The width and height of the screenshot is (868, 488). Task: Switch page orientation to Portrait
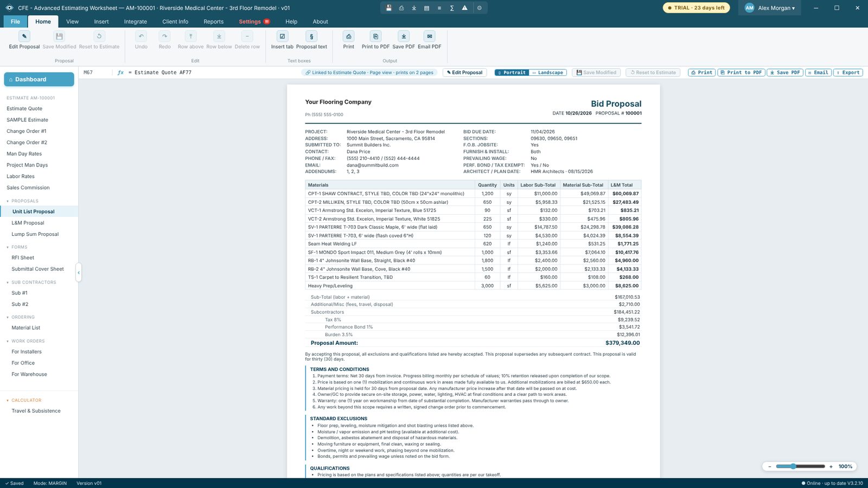click(512, 73)
